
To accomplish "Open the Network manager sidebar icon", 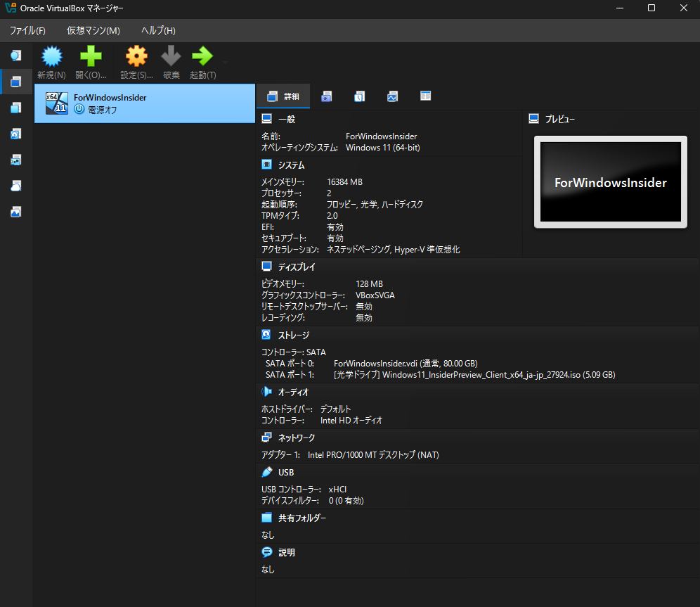I will [15, 160].
